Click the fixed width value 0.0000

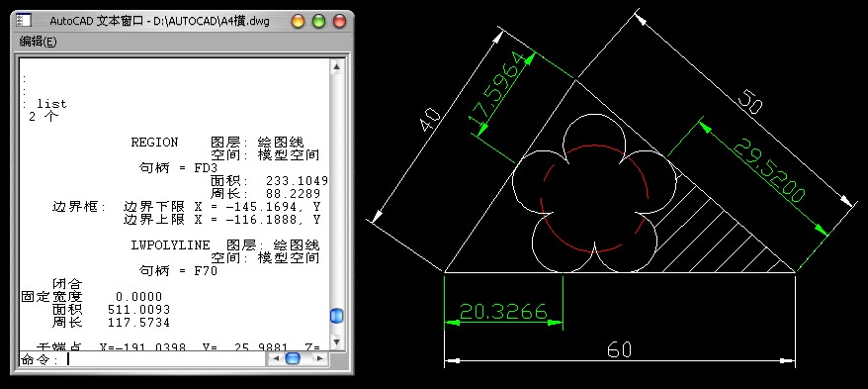point(139,297)
